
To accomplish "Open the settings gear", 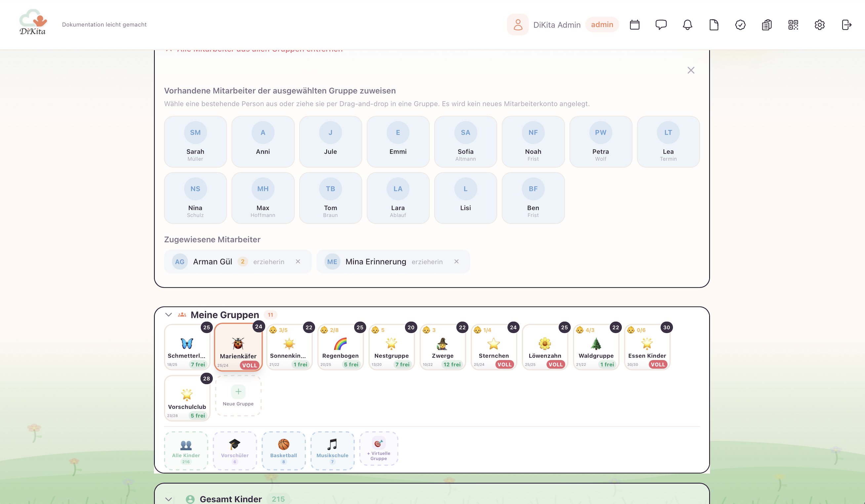I will coord(820,25).
